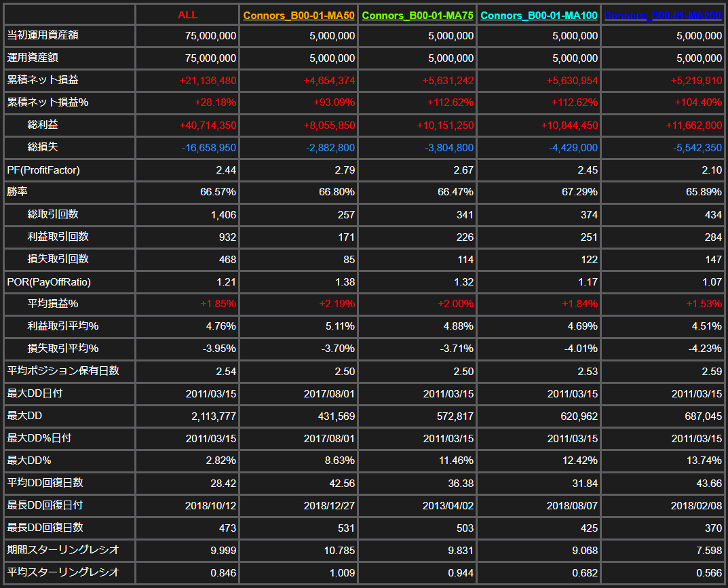Select the 総取引回数 row label
This screenshot has height=588, width=728.
(x=53, y=214)
